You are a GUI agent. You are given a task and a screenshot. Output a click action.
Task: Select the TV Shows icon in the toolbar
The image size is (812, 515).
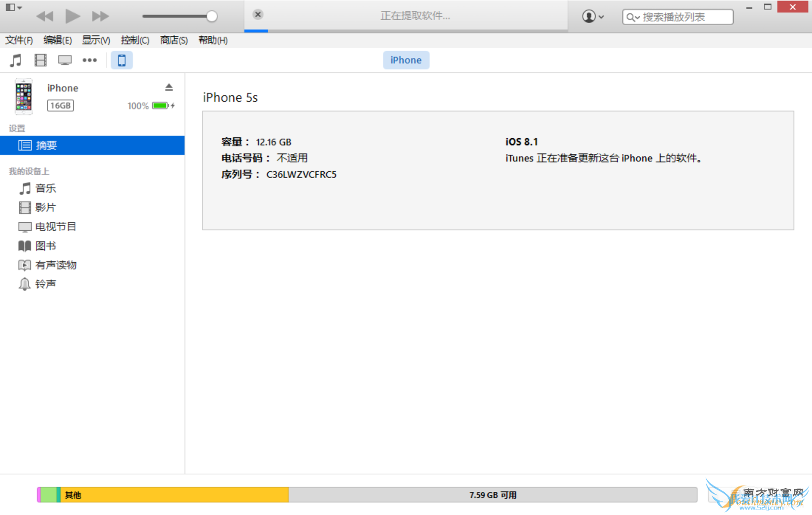click(x=64, y=60)
